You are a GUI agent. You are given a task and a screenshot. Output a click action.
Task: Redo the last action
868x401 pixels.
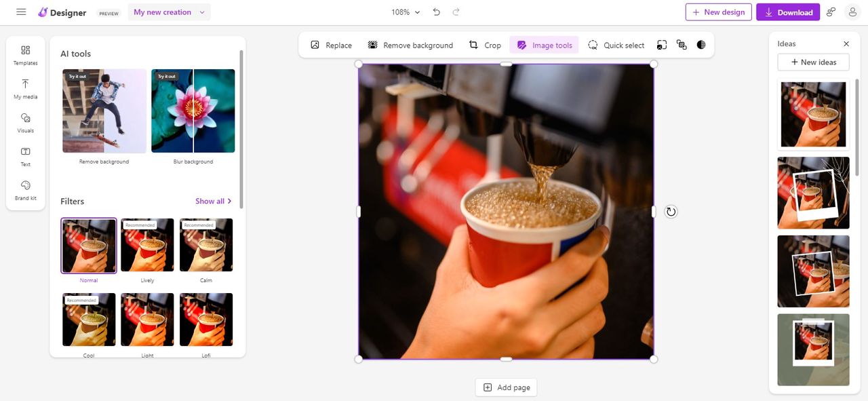pyautogui.click(x=456, y=12)
